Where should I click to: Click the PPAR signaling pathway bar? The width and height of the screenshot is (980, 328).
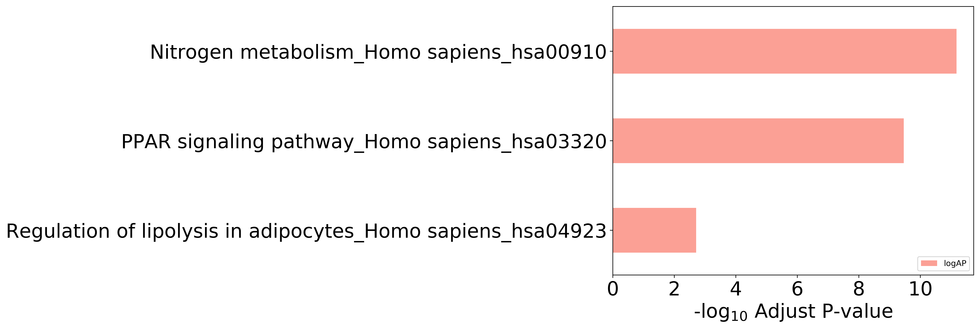pyautogui.click(x=758, y=141)
